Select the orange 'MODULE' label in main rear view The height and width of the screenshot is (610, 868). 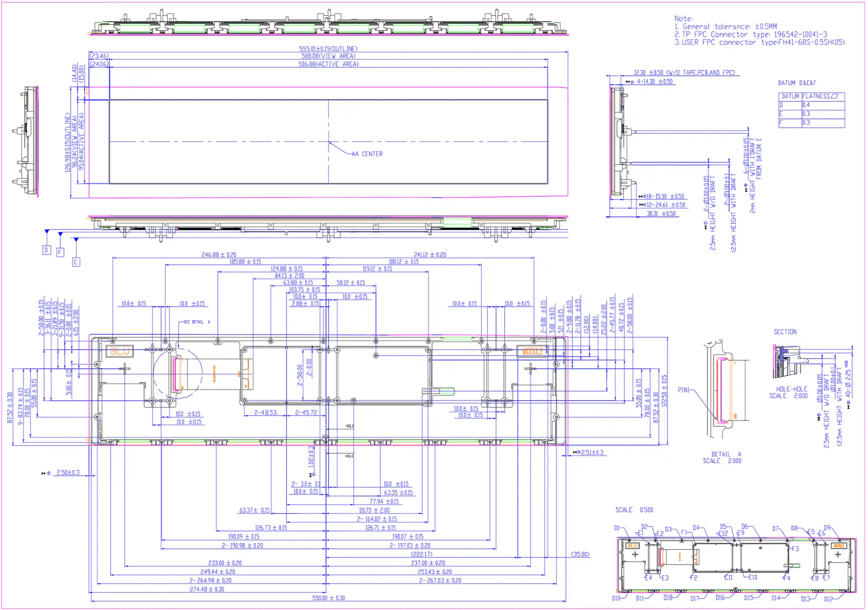point(532,352)
